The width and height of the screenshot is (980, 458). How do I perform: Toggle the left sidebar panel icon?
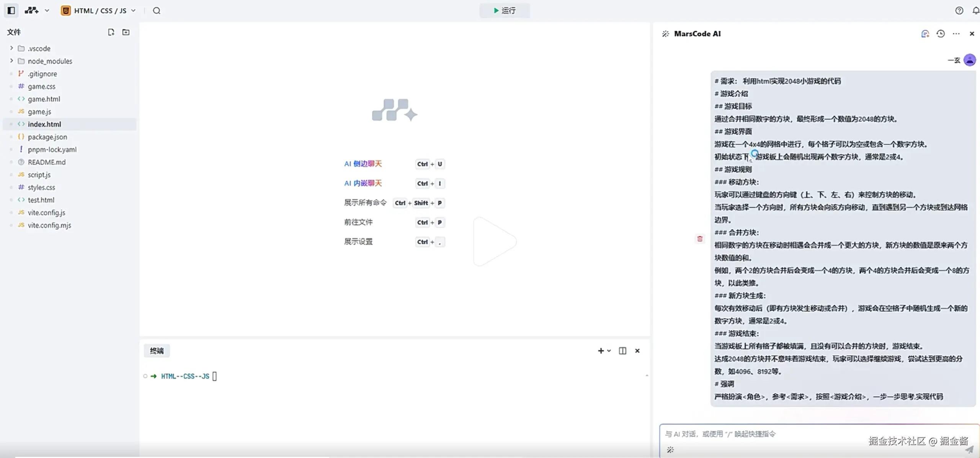pos(11,10)
